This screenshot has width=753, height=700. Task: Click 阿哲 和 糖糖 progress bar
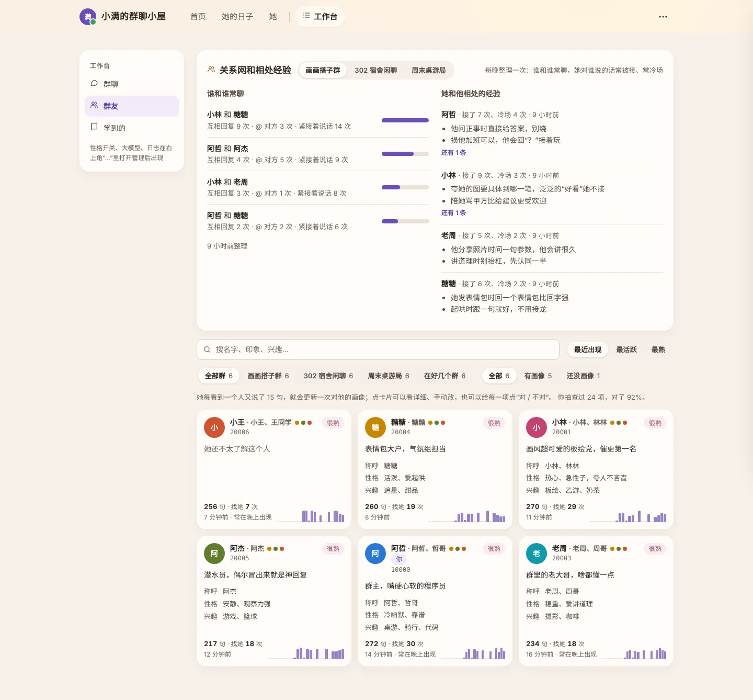pyautogui.click(x=405, y=221)
